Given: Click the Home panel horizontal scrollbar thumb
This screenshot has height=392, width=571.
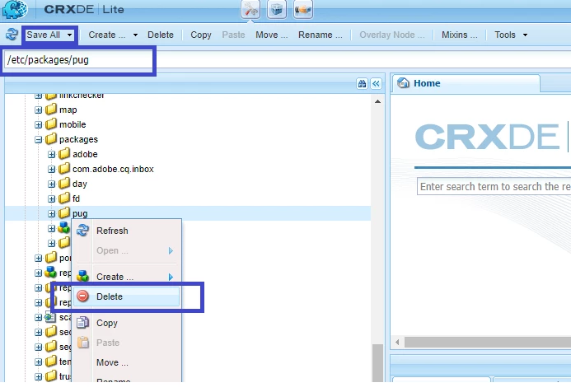Looking at the screenshot, I should coord(488,342).
